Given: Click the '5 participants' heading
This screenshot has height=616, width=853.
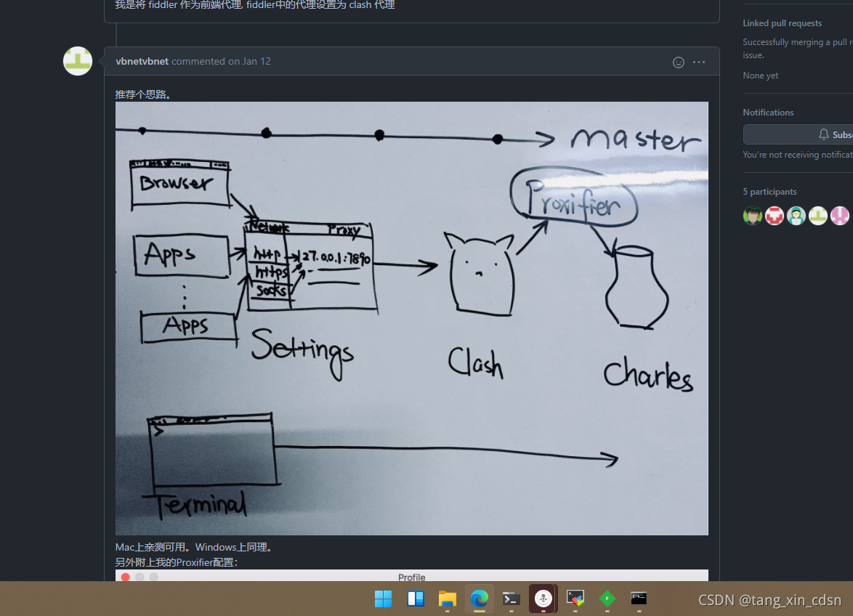Looking at the screenshot, I should click(769, 191).
